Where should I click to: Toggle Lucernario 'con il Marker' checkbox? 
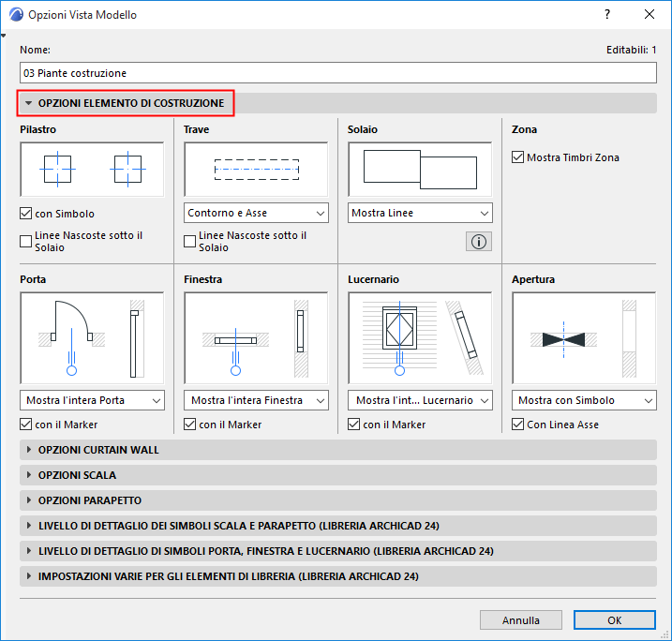click(x=354, y=425)
